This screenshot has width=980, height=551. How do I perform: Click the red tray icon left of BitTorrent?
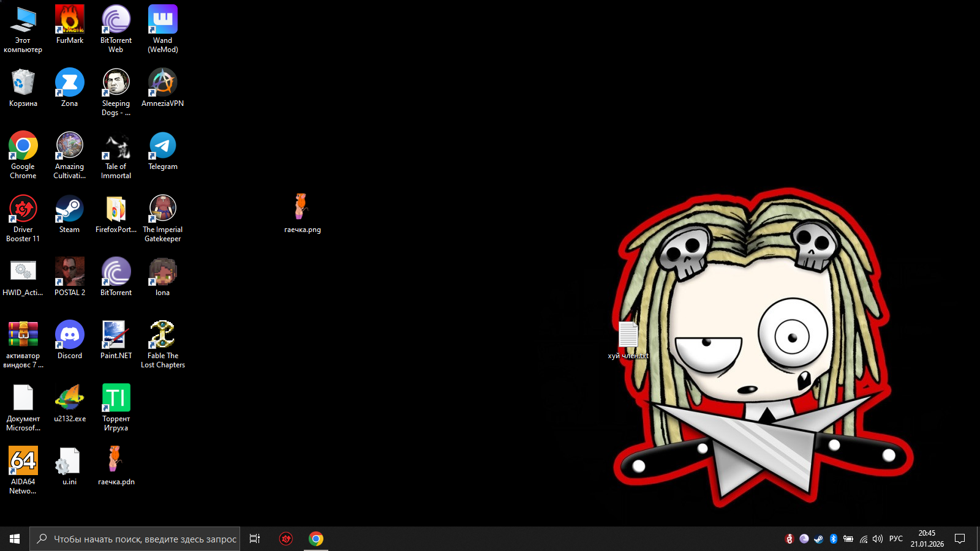(x=789, y=539)
